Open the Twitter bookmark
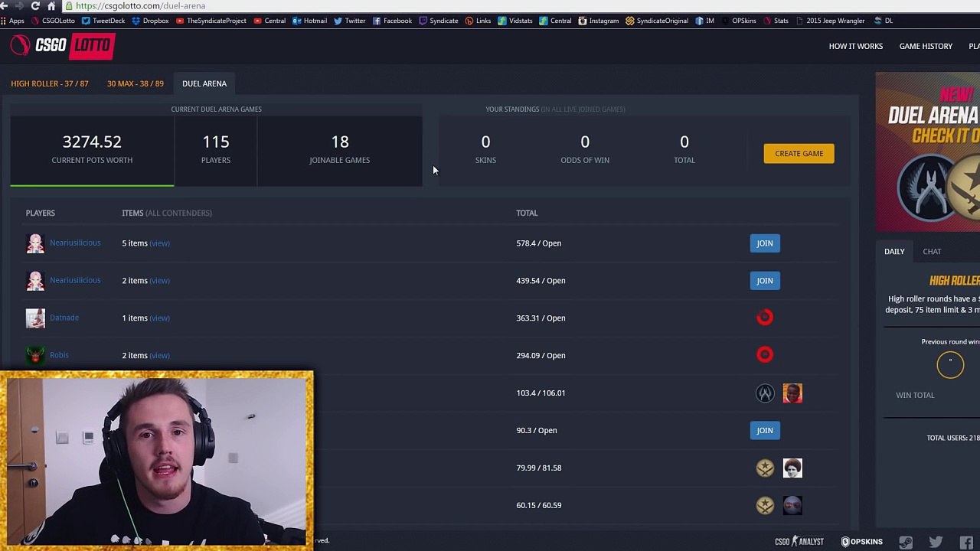 (x=350, y=21)
